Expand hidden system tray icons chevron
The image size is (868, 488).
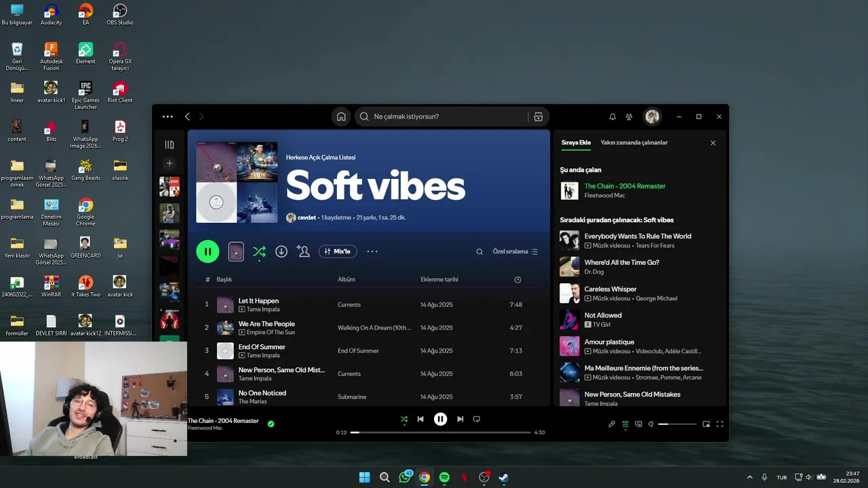pyautogui.click(x=749, y=477)
